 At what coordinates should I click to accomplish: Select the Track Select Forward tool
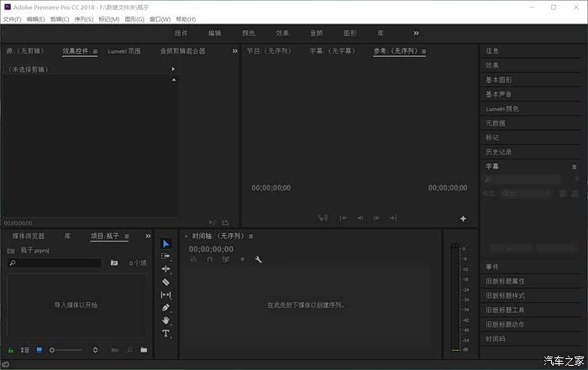(165, 256)
